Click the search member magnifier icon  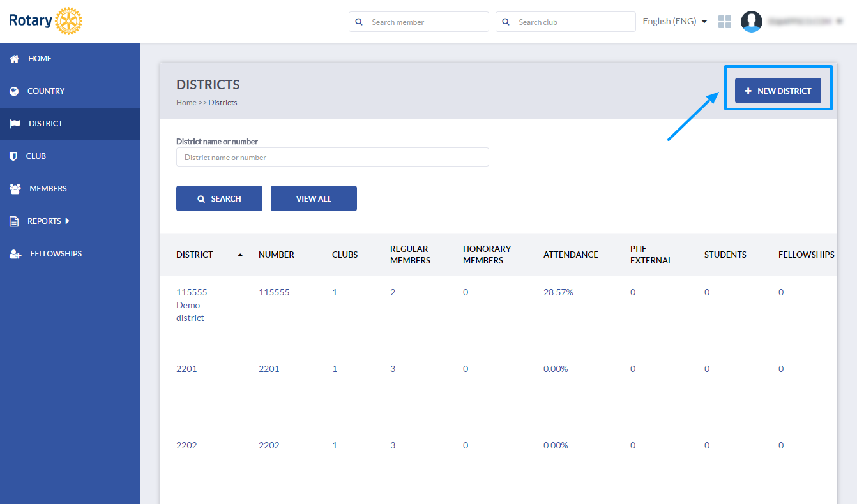click(358, 22)
